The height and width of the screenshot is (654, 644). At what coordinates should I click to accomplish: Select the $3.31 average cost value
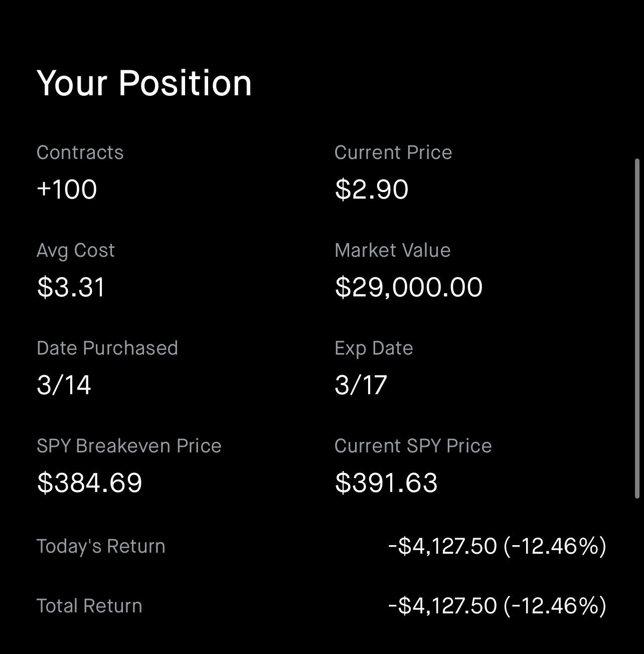71,287
